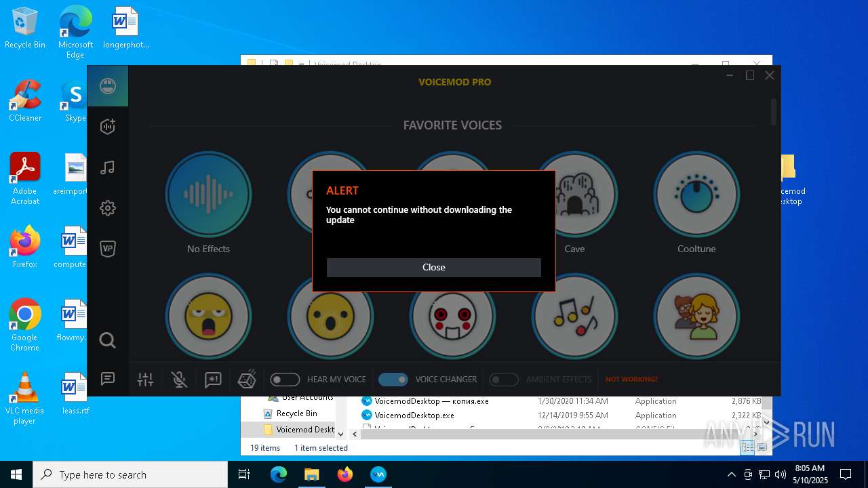Close the update alert dialog

(433, 267)
